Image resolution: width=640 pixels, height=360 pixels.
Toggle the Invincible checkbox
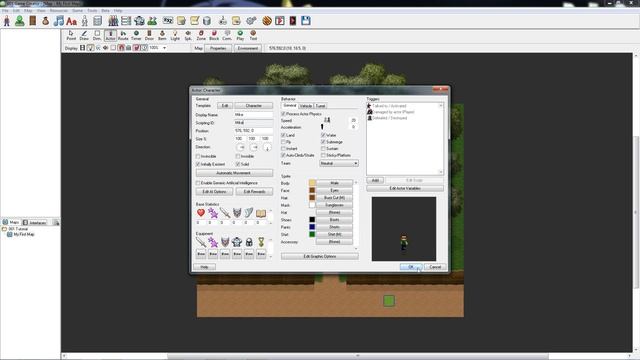pos(198,156)
